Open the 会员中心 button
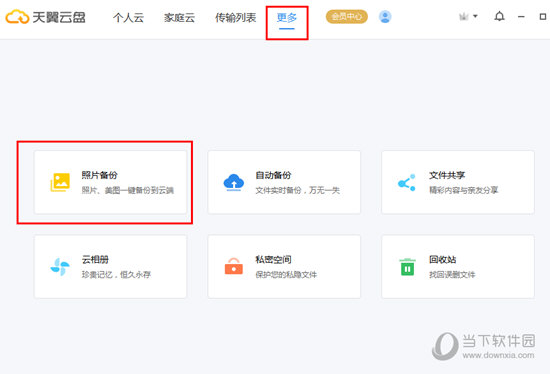The height and width of the screenshot is (374, 550). point(347,16)
